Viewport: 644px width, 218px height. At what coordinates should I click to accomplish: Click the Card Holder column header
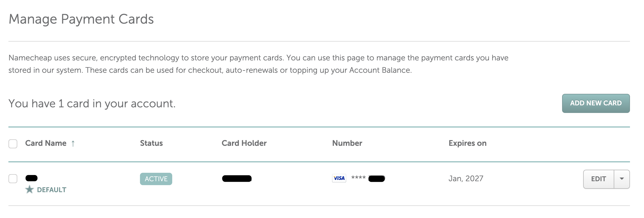(x=244, y=143)
